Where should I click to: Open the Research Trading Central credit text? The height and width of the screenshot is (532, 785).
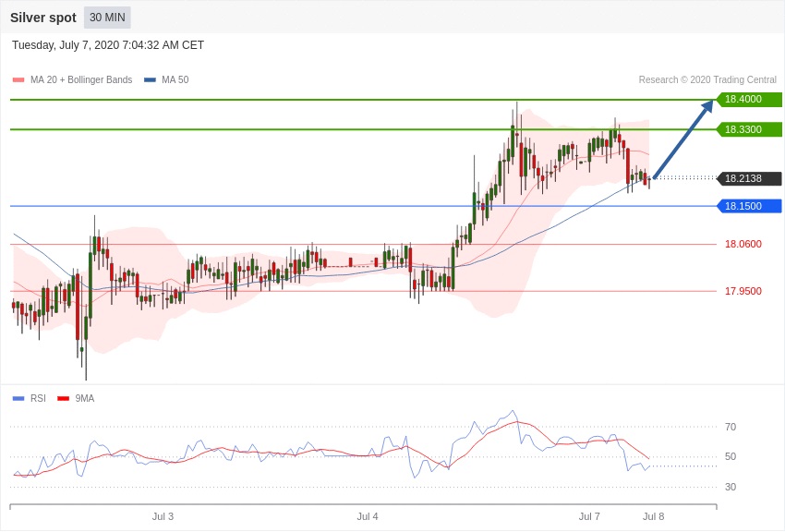pos(707,80)
